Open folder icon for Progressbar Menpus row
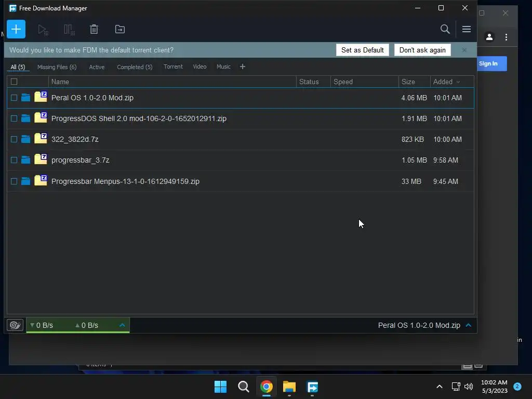Image resolution: width=532 pixels, height=399 pixels. pyautogui.click(x=26, y=181)
